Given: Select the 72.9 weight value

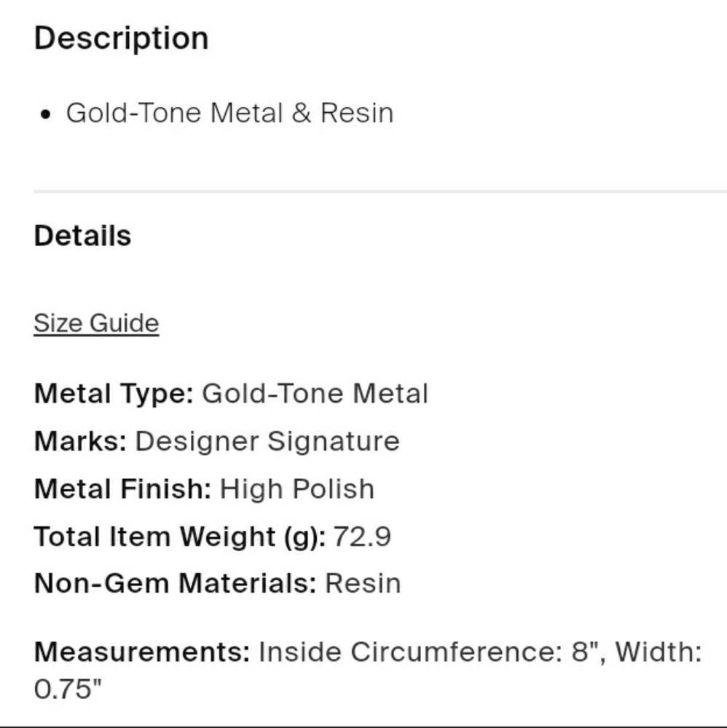Looking at the screenshot, I should pos(362,537).
